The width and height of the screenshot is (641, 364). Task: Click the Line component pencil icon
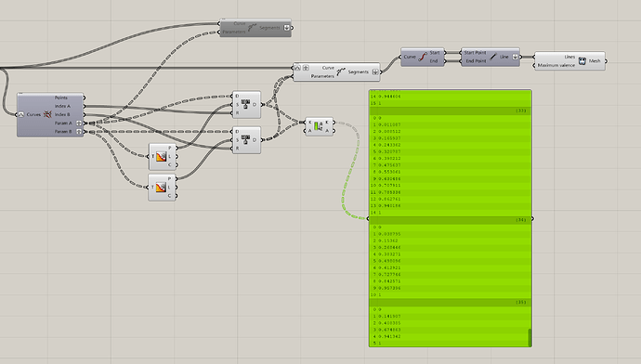point(493,57)
